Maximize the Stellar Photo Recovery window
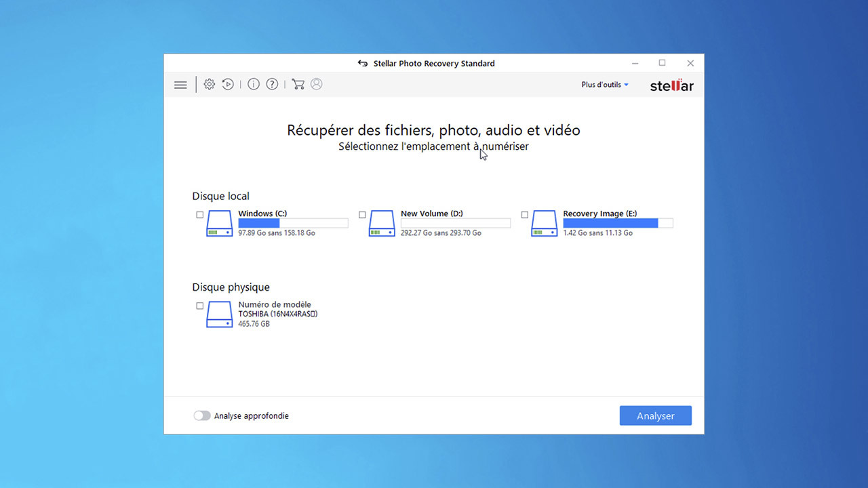 click(x=663, y=63)
